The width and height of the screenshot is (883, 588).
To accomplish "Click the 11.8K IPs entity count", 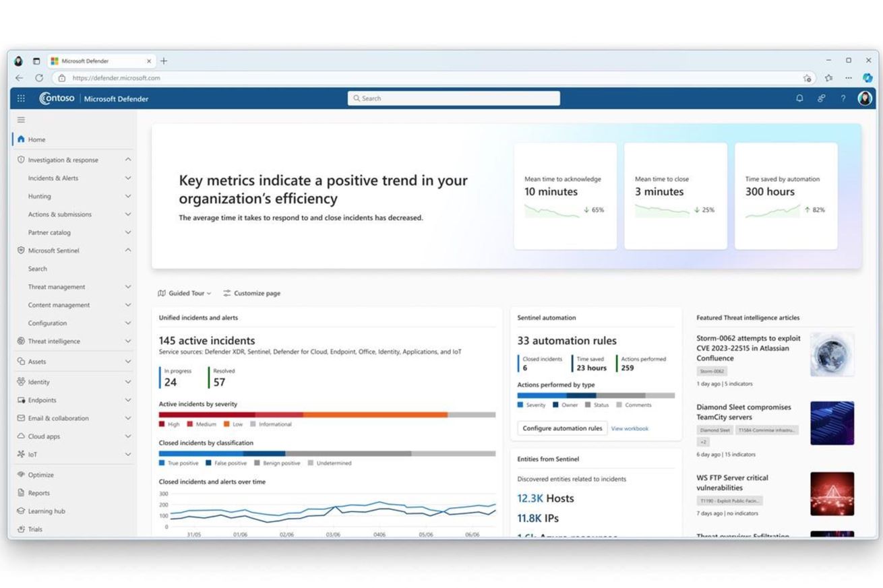I will click(538, 519).
